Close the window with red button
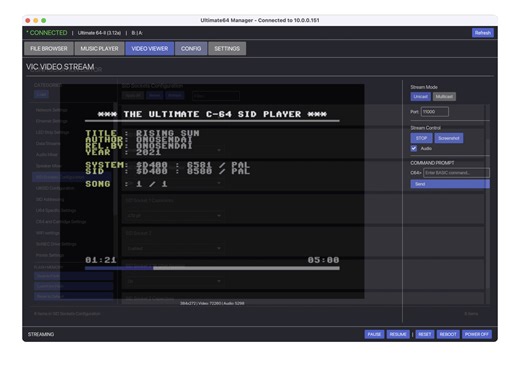520x371 pixels. tap(28, 20)
